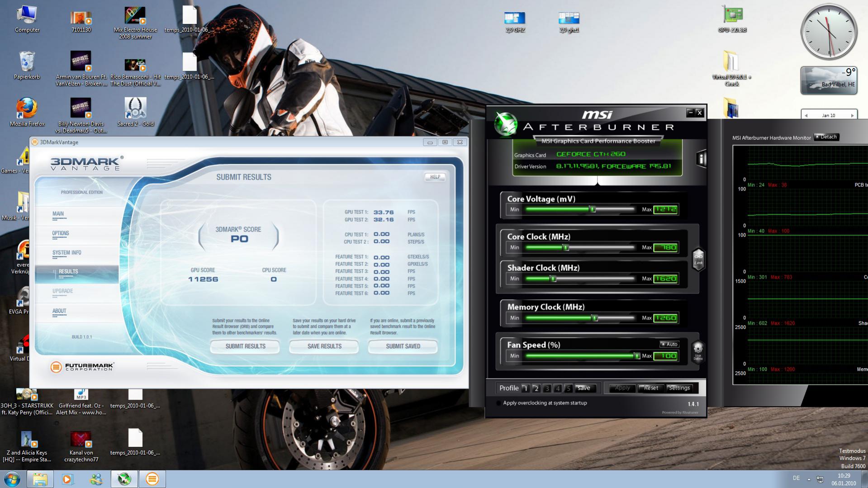The width and height of the screenshot is (868, 488).
Task: Select the Rico Bernasconi video file icon
Action: (x=135, y=71)
